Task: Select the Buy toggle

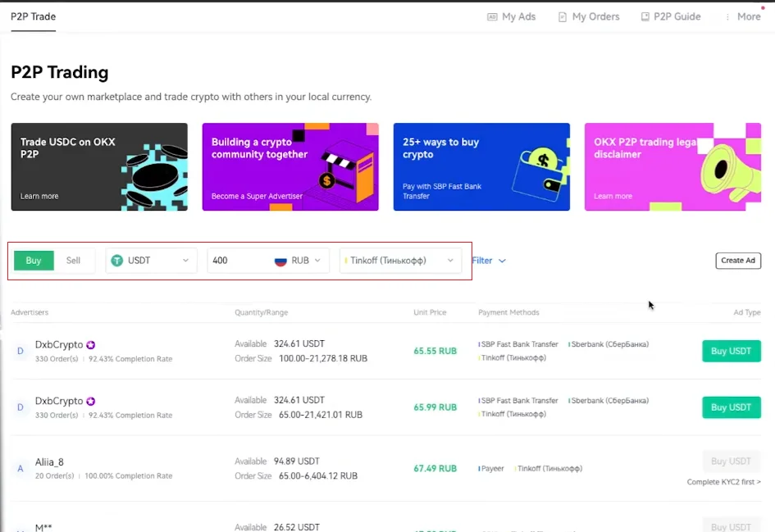Action: 34,261
